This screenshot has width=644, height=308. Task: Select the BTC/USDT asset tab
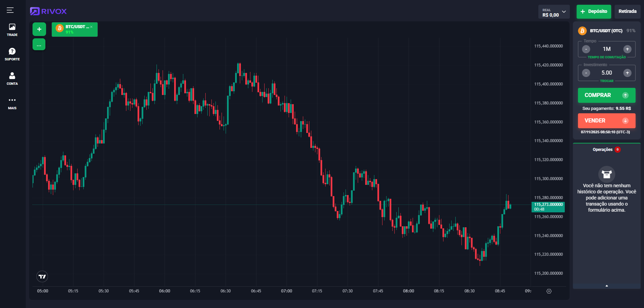coord(71,31)
